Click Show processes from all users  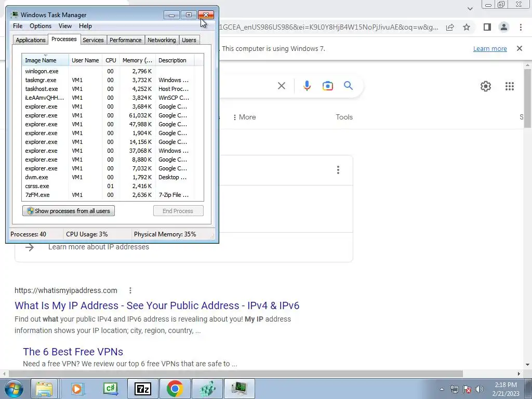[69, 211]
